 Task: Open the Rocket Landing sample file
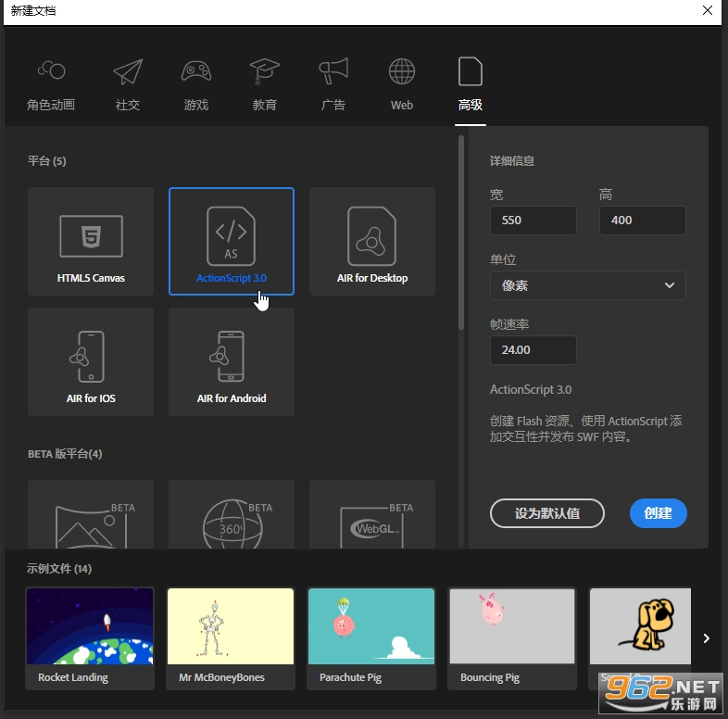click(x=90, y=638)
